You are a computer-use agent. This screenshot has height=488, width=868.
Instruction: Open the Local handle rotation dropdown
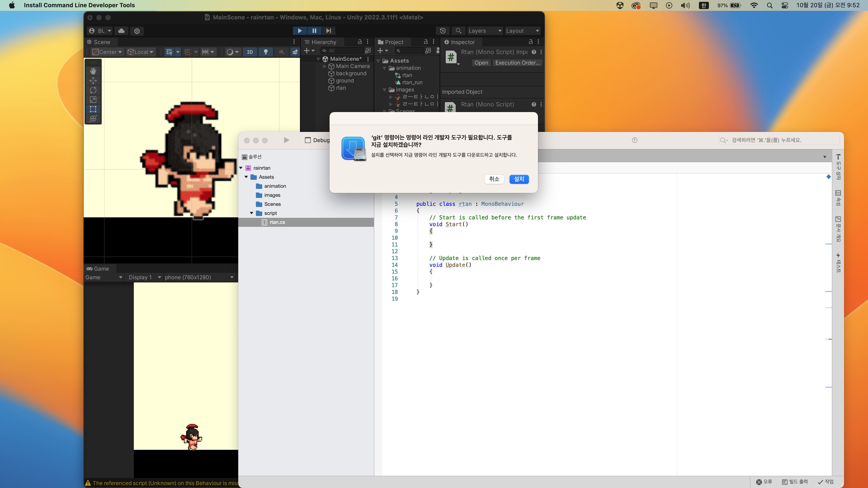pos(141,52)
